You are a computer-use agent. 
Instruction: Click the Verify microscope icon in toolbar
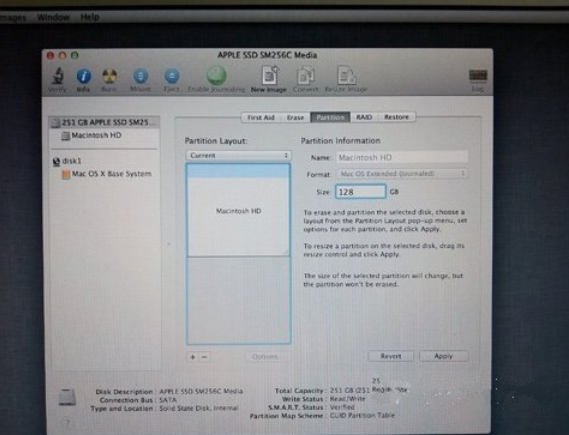click(x=57, y=76)
